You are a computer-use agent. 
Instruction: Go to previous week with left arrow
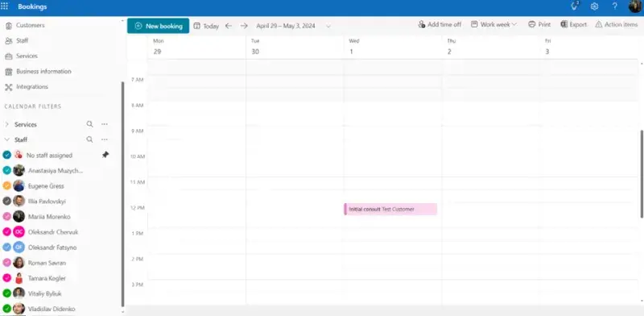point(229,26)
